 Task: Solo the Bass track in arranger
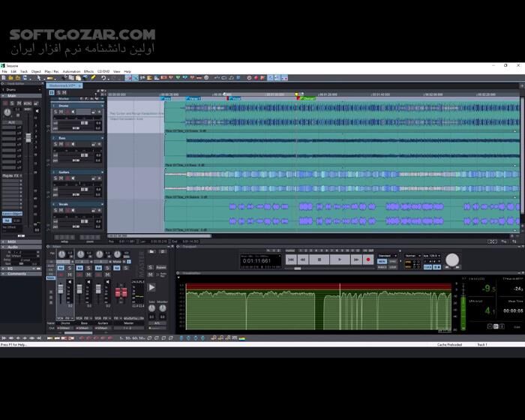click(x=55, y=144)
